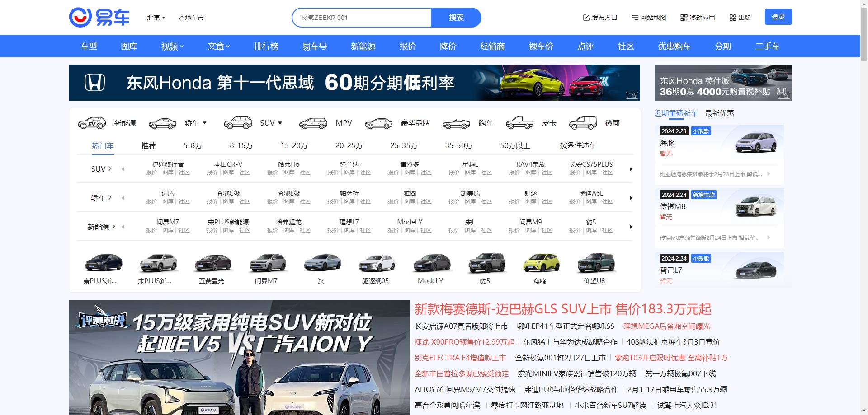Screen dimensions: 868x415
Task: Open 近期重磅新车 tab
Action: click(676, 113)
